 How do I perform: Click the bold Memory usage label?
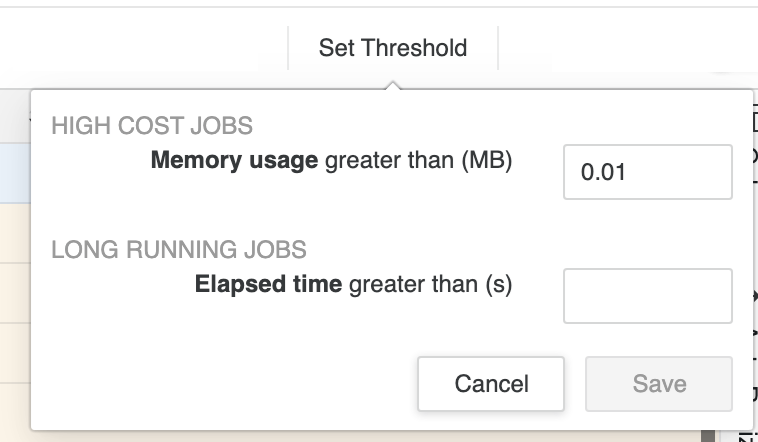(234, 160)
